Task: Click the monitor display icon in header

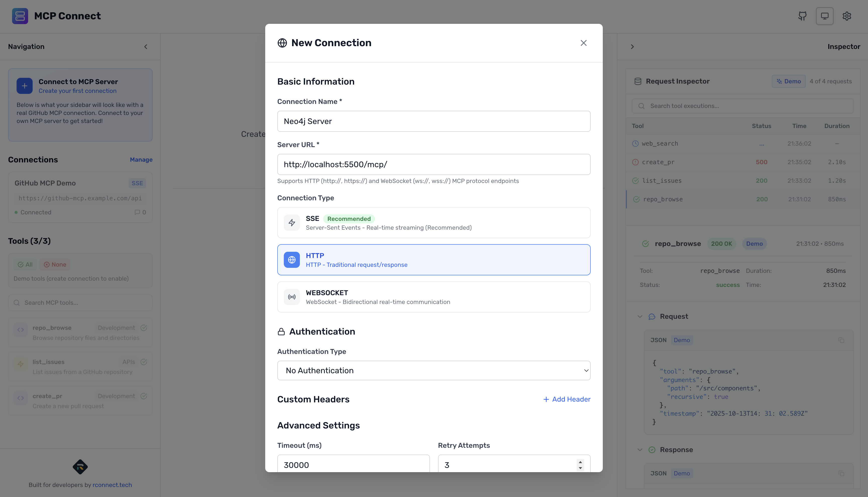Action: (x=825, y=16)
